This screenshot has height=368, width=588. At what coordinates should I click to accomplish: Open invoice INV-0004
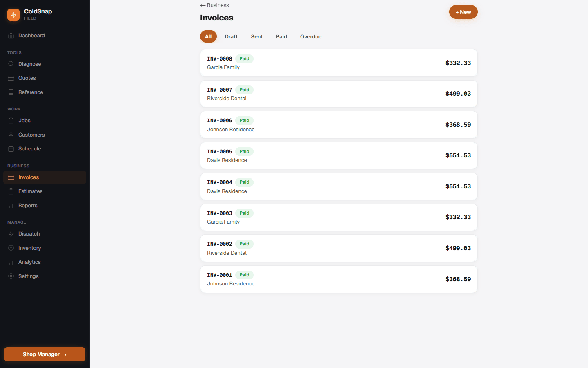pyautogui.click(x=339, y=186)
